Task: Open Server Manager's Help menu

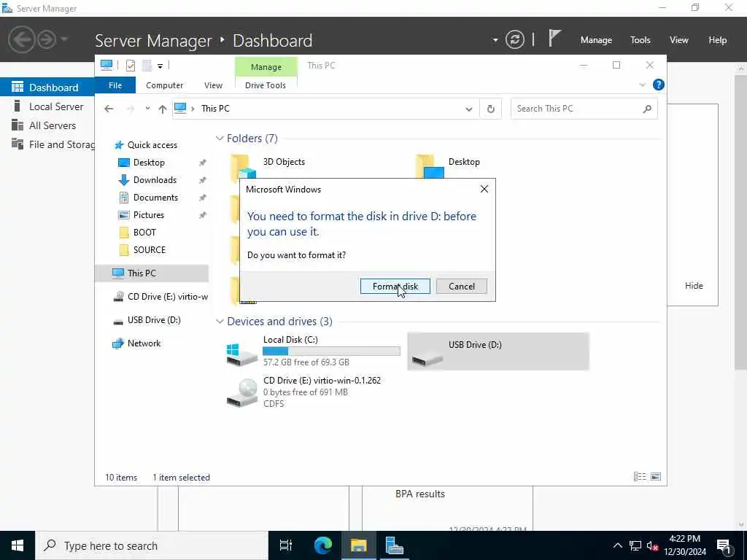Action: click(x=717, y=40)
